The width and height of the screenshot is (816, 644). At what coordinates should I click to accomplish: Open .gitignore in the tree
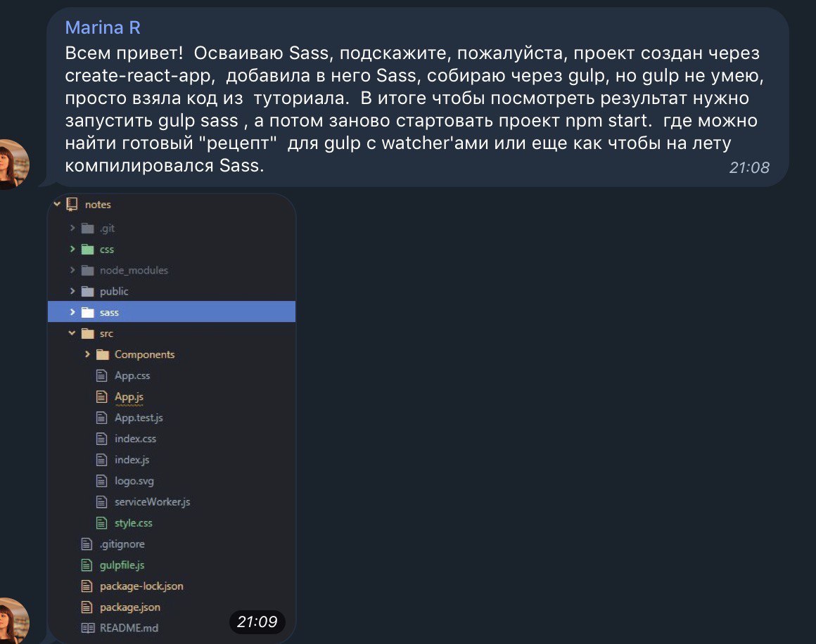coord(122,544)
